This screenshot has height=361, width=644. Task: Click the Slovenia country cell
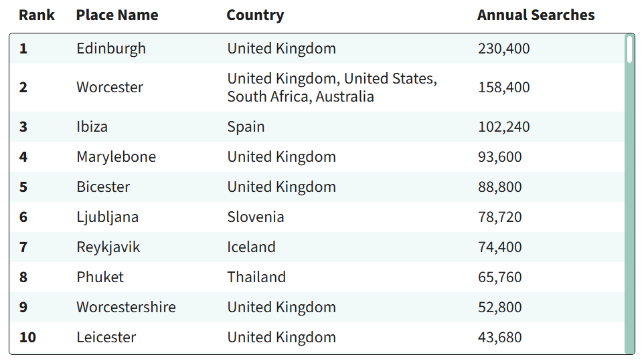pyautogui.click(x=255, y=217)
